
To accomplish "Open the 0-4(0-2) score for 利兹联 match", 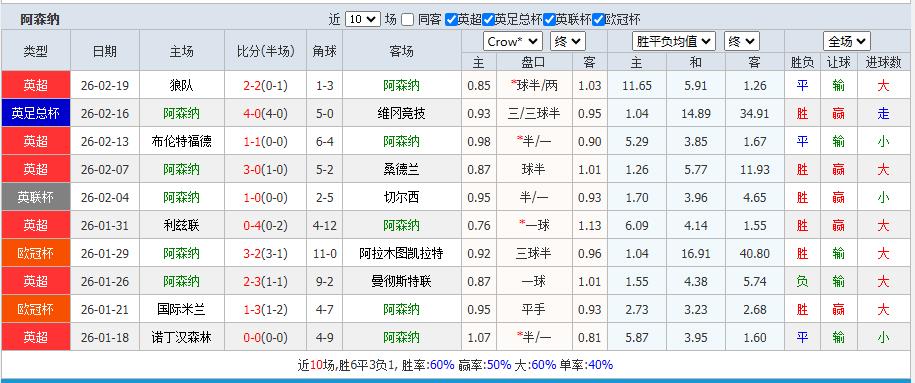I will [266, 225].
